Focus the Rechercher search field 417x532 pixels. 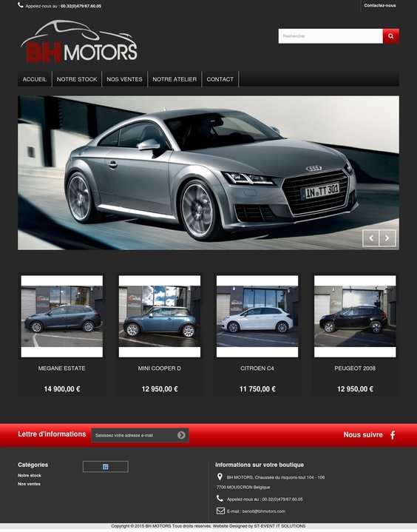coord(330,36)
